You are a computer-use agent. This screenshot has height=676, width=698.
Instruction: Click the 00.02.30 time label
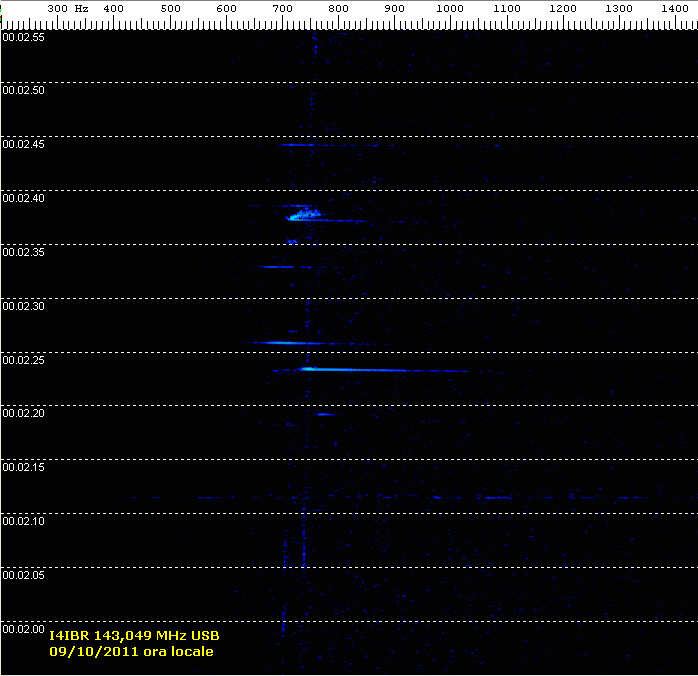point(24,307)
